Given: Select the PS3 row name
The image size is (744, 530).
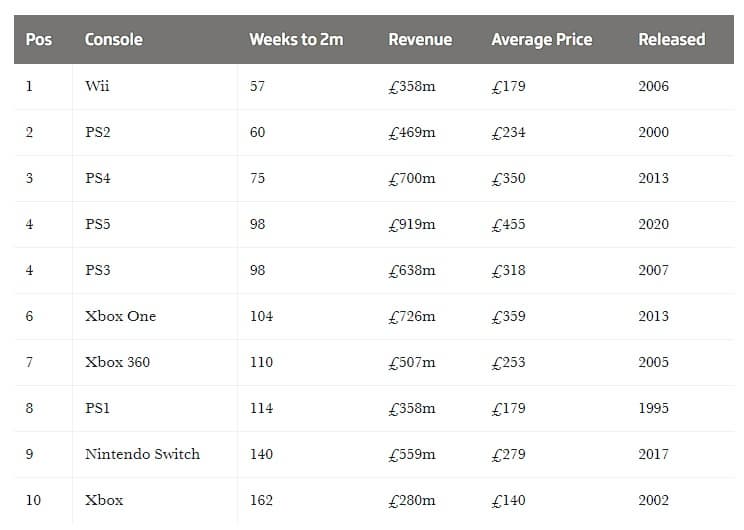Looking at the screenshot, I should pyautogui.click(x=98, y=270).
